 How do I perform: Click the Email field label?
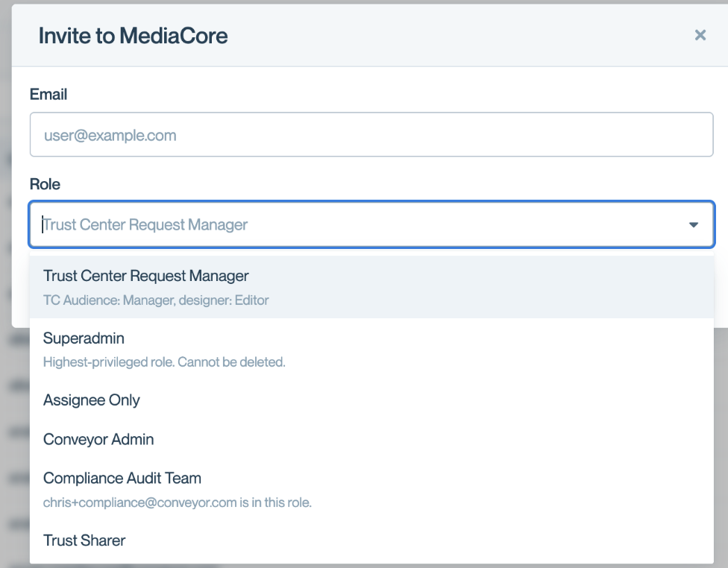(x=48, y=95)
